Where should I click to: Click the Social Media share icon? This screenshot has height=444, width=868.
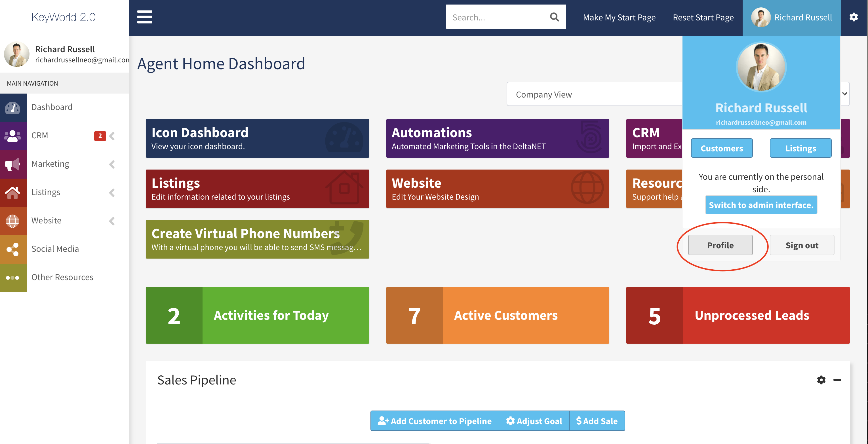[x=13, y=249]
